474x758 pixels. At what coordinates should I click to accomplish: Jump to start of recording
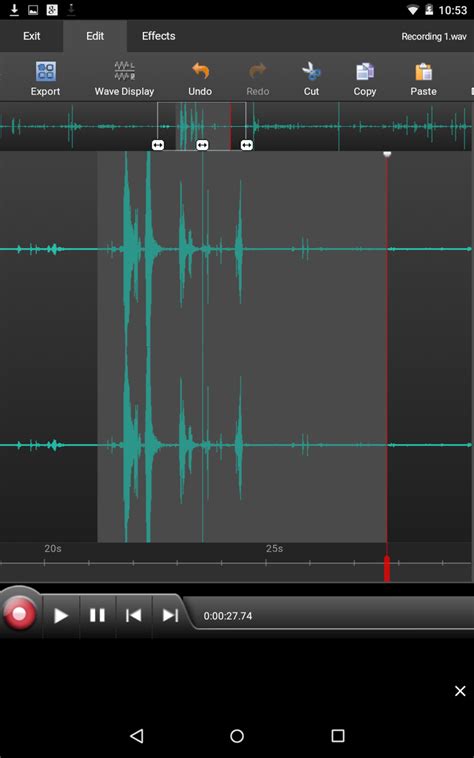coord(133,615)
